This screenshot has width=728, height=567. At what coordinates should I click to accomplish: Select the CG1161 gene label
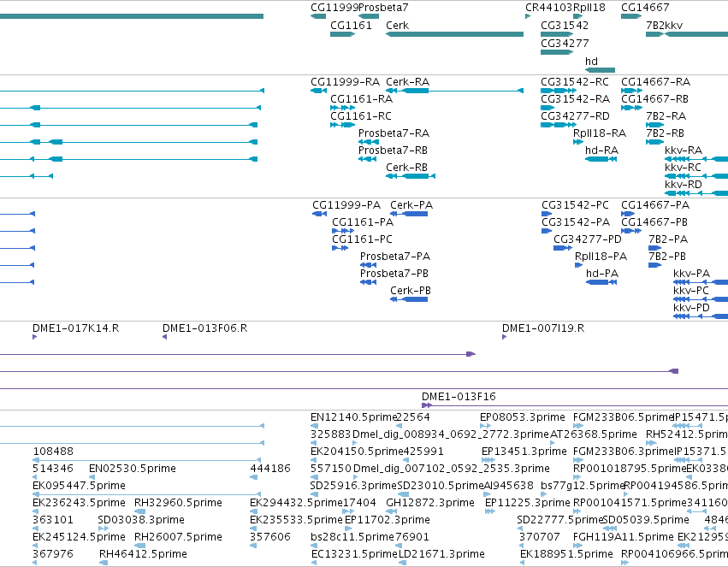[x=351, y=26]
